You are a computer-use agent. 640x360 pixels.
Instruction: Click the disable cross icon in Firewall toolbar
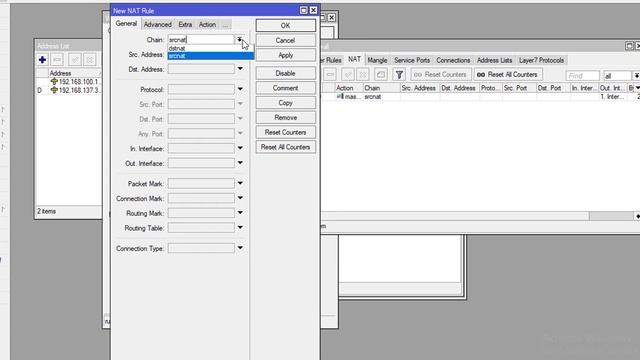point(362,75)
